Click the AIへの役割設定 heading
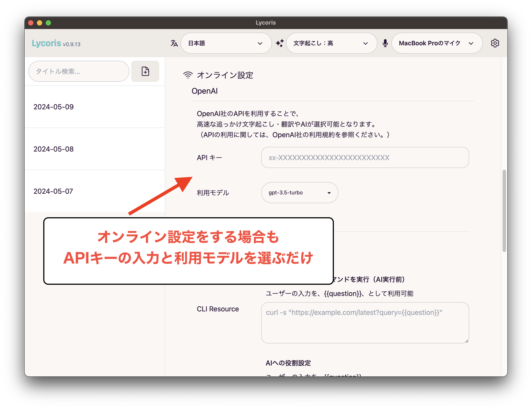 coord(288,363)
